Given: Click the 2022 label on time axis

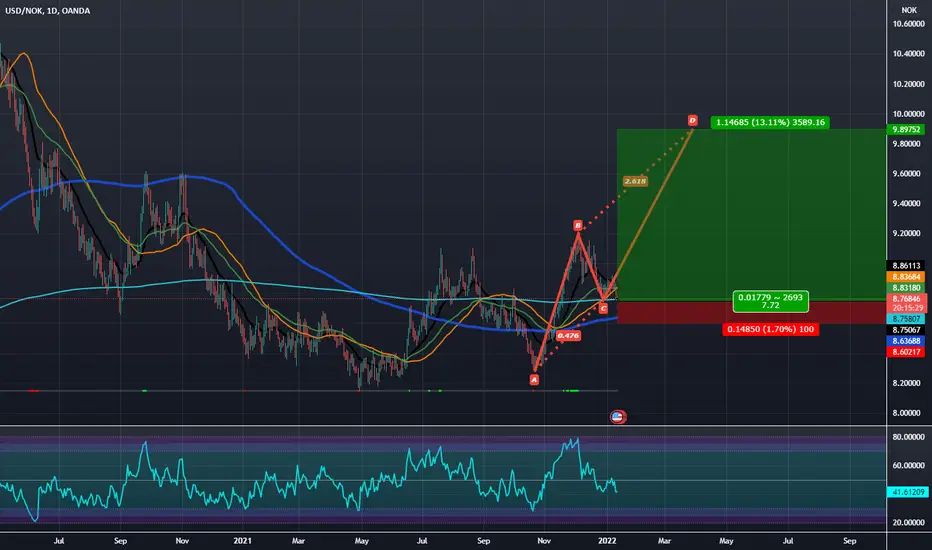Looking at the screenshot, I should (607, 540).
